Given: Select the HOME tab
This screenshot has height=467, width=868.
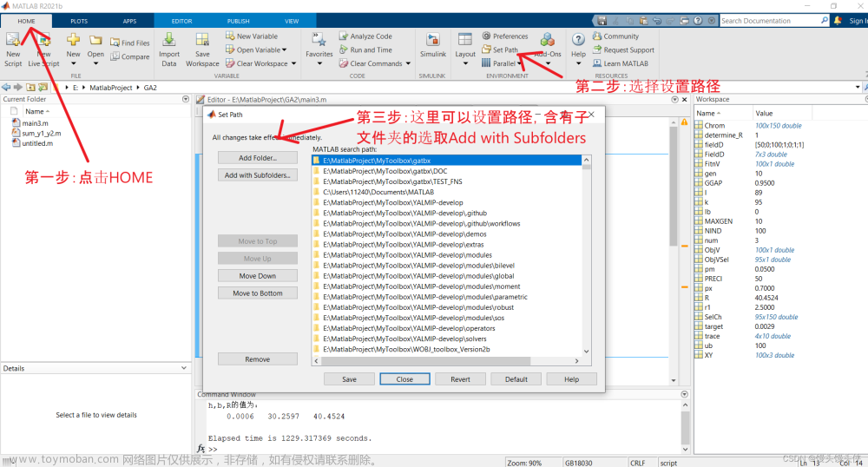Looking at the screenshot, I should coord(26,21).
